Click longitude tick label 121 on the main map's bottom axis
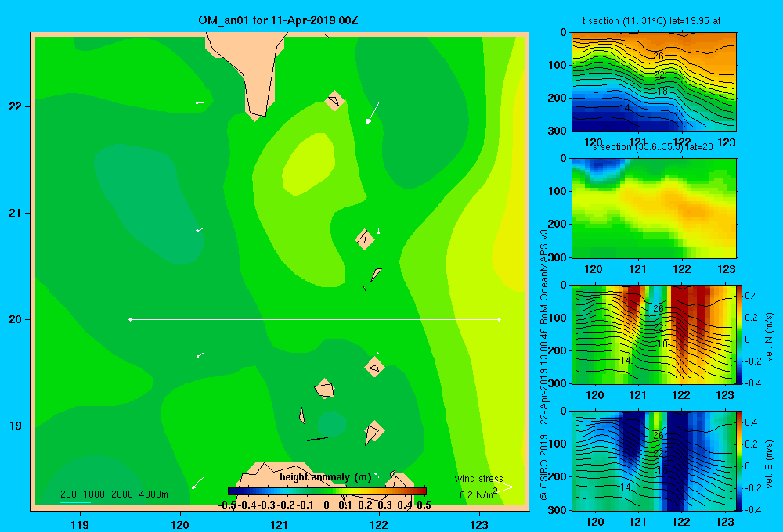 click(x=280, y=524)
